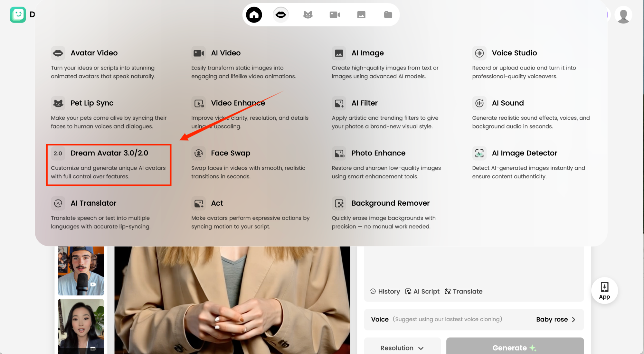The width and height of the screenshot is (644, 354).
Task: Click the video camera icon in top bar
Action: tap(335, 15)
